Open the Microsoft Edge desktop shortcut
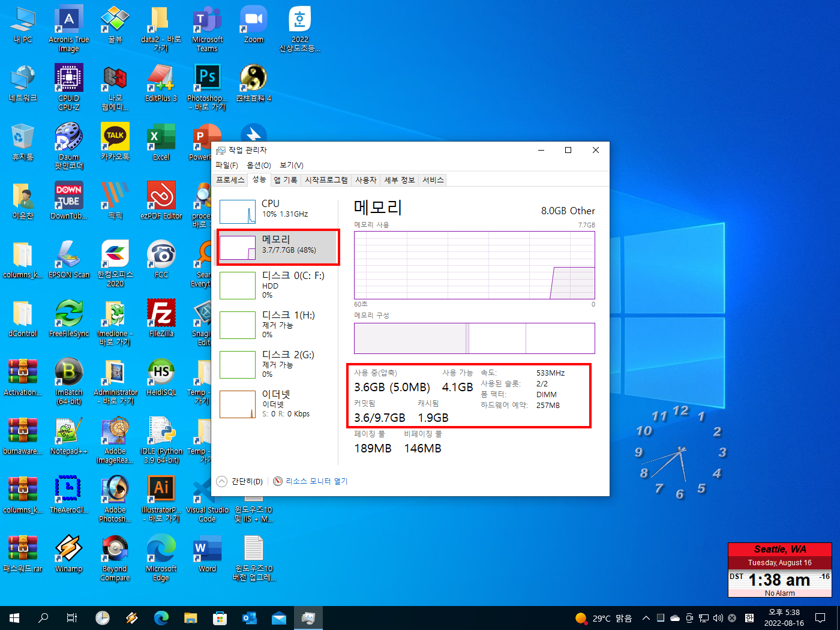This screenshot has width=840, height=630. click(161, 558)
